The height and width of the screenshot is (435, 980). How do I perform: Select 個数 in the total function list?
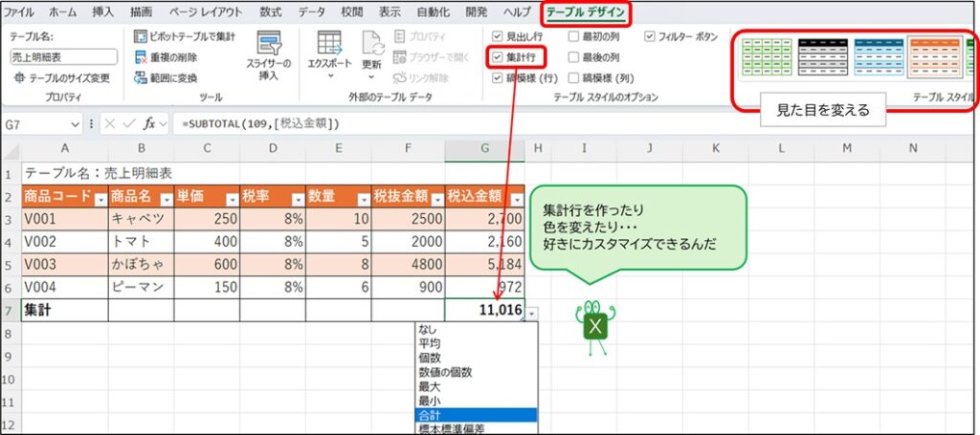(x=476, y=358)
